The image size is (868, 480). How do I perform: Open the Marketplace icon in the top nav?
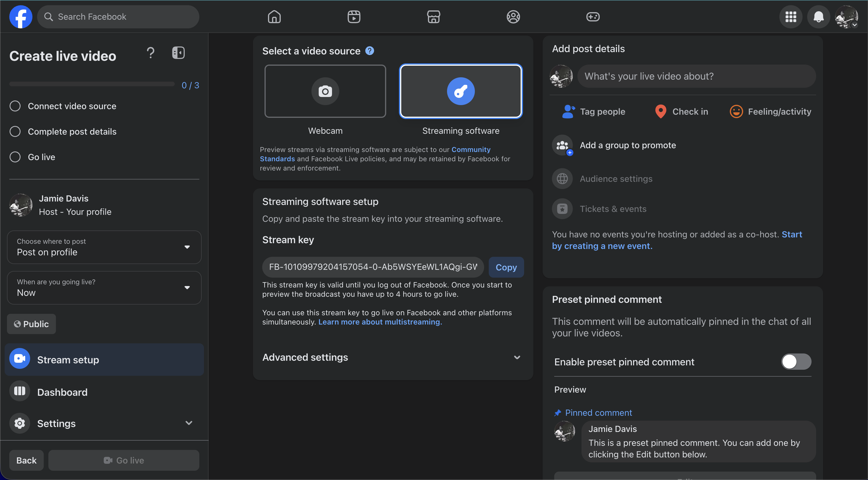433,17
